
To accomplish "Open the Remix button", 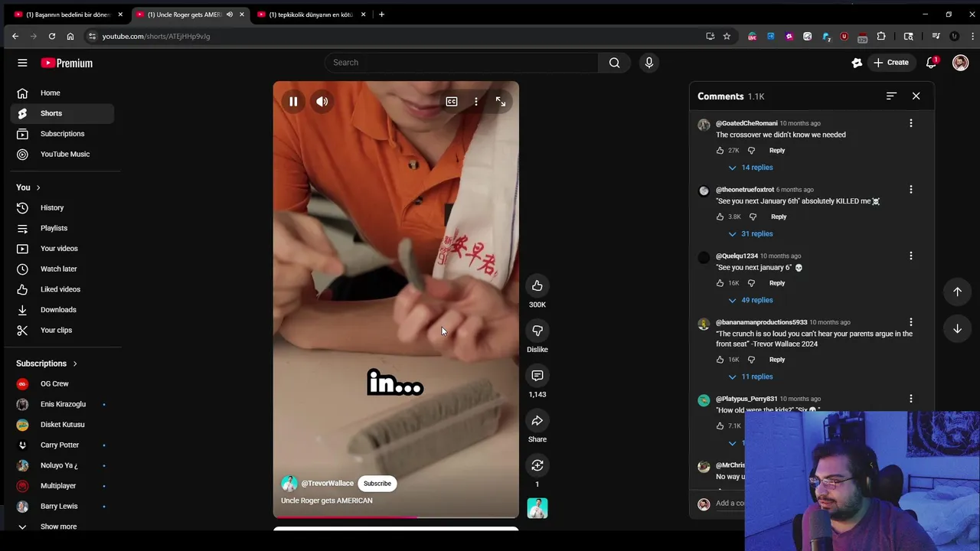I will click(x=537, y=465).
